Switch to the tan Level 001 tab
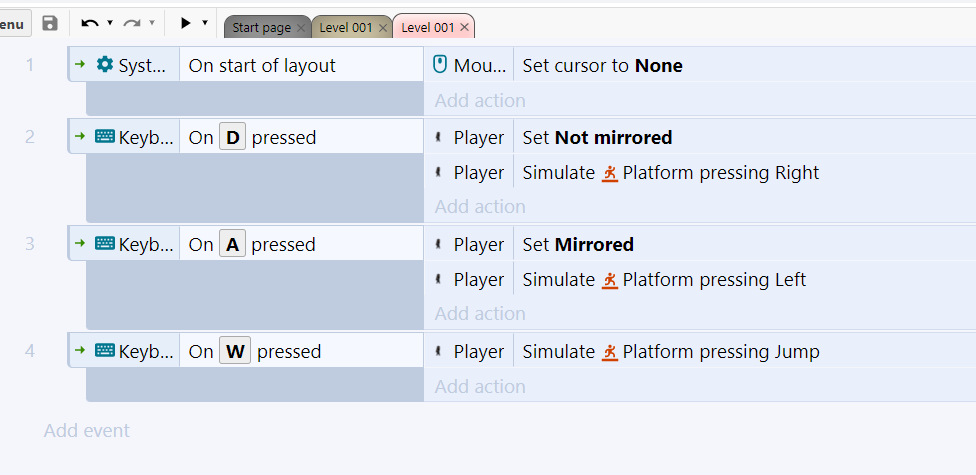Screen dimensions: 976x475 [x=346, y=27]
